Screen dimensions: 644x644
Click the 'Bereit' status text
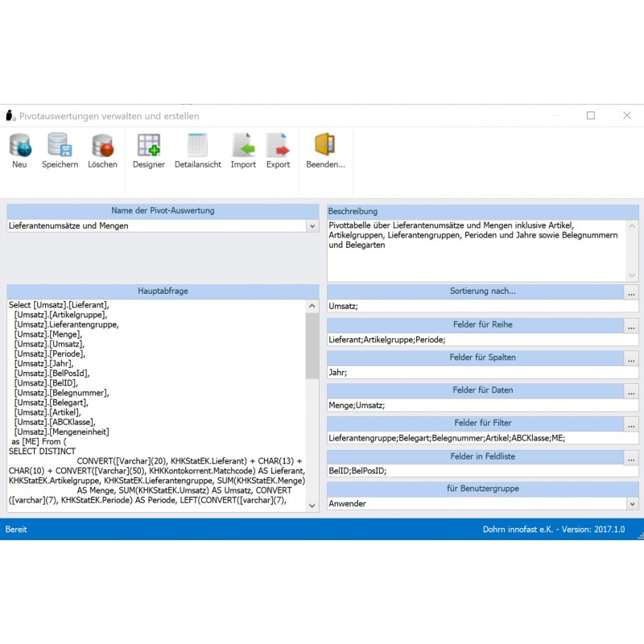pos(16,530)
